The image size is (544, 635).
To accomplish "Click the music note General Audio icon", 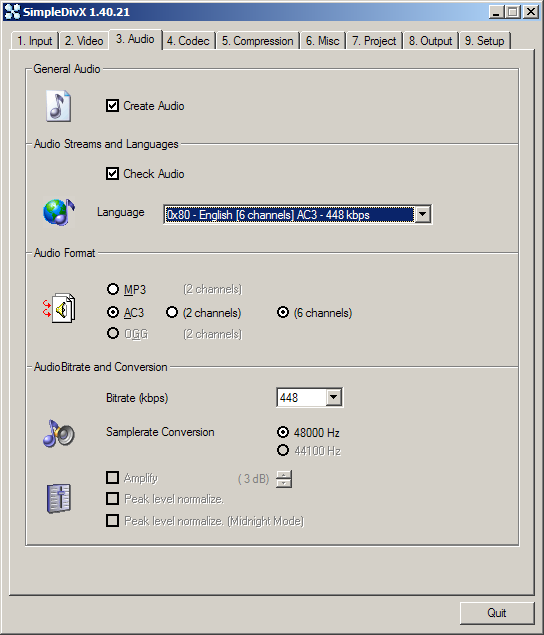I will click(59, 106).
